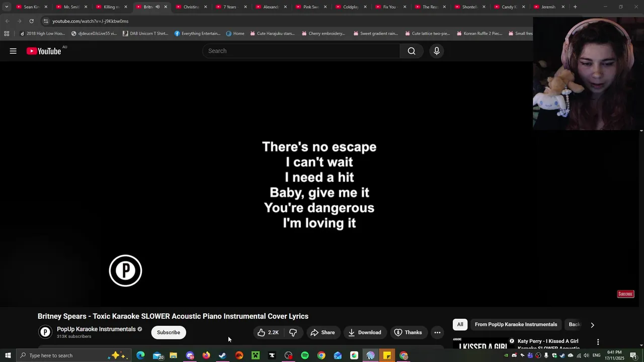Go to YouTube home via logo

click(44, 51)
